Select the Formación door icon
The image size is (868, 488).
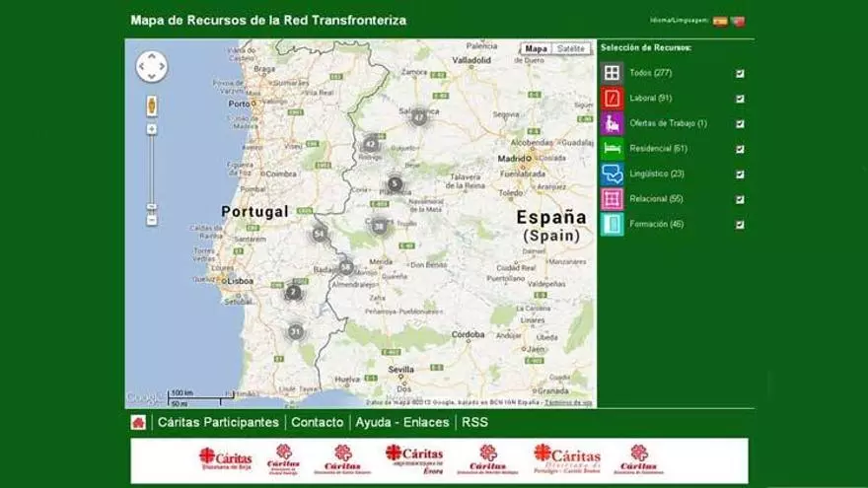click(x=613, y=225)
